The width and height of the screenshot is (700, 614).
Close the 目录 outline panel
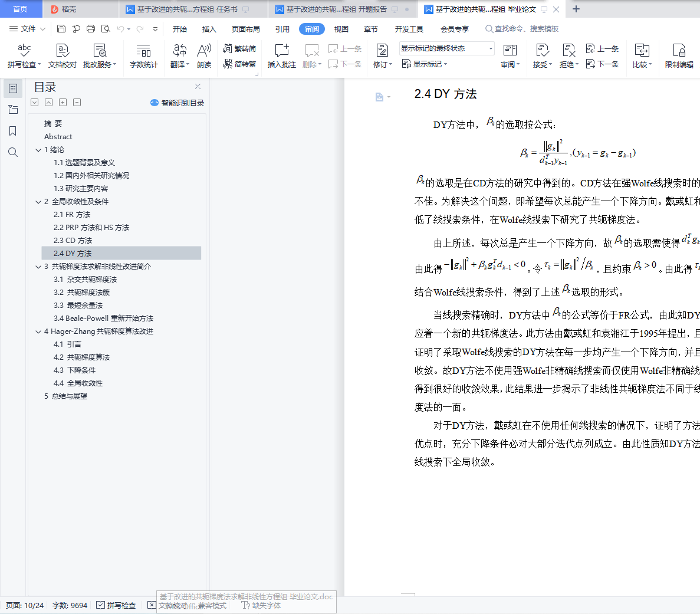point(198,87)
